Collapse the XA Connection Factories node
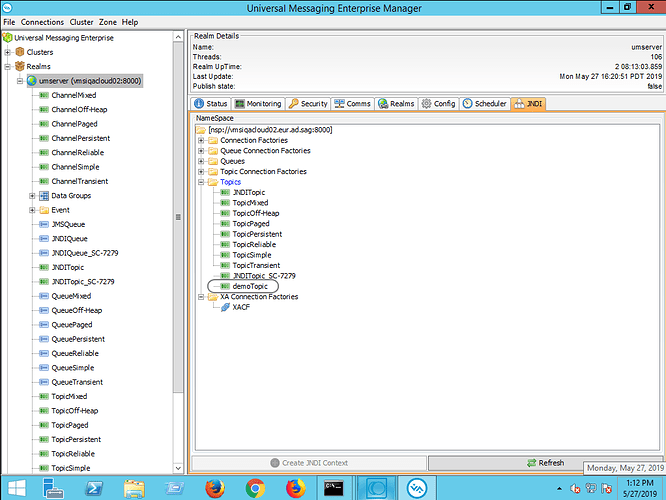 201,297
